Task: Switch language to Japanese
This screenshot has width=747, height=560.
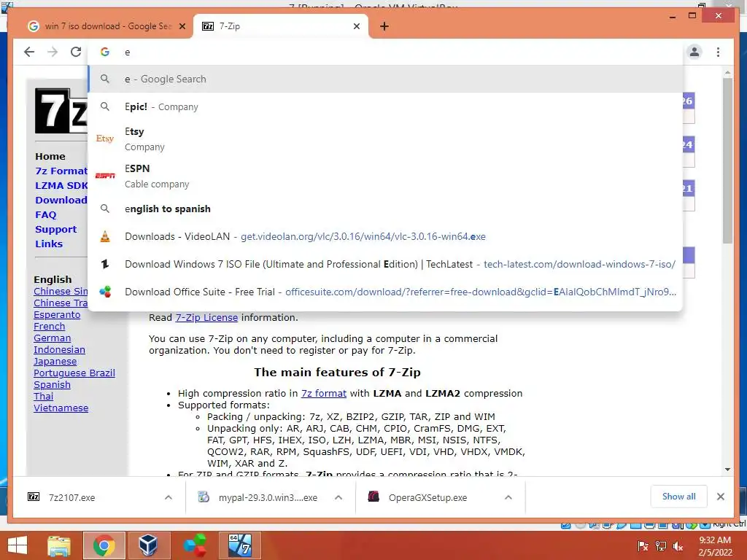Action: coord(55,362)
